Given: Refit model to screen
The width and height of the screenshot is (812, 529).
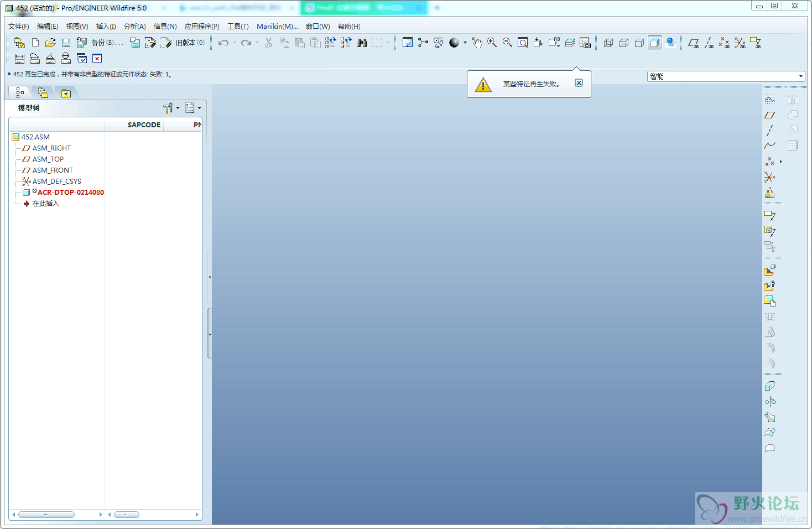Looking at the screenshot, I should pyautogui.click(x=523, y=43).
